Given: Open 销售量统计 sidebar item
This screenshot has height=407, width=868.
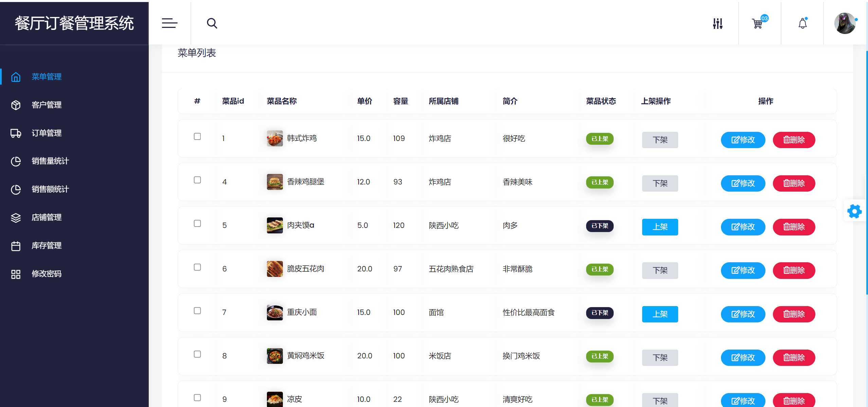Looking at the screenshot, I should pyautogui.click(x=50, y=161).
